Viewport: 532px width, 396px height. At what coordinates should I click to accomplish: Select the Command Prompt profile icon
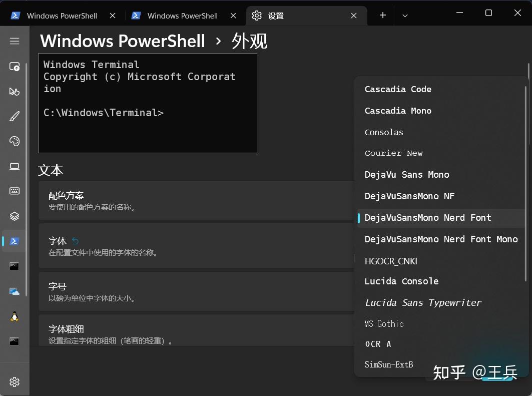click(x=14, y=266)
